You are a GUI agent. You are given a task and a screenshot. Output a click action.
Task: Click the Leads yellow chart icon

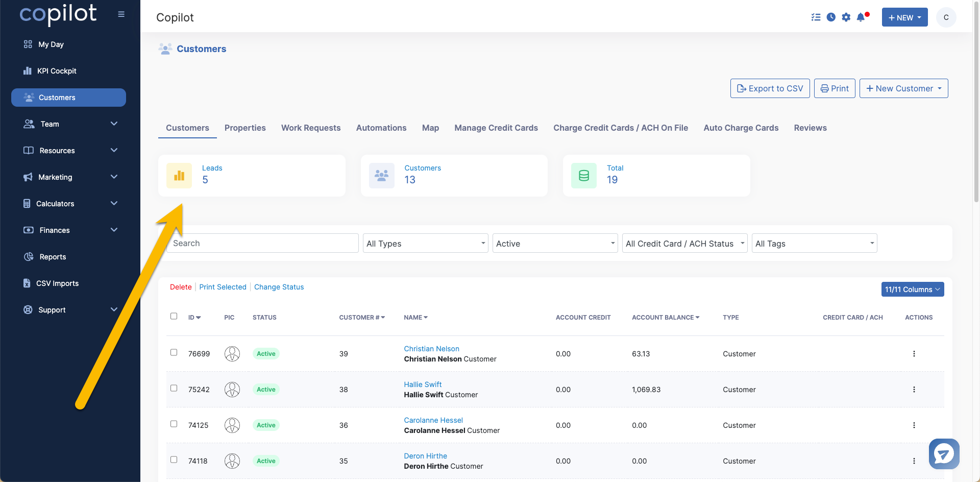click(179, 176)
